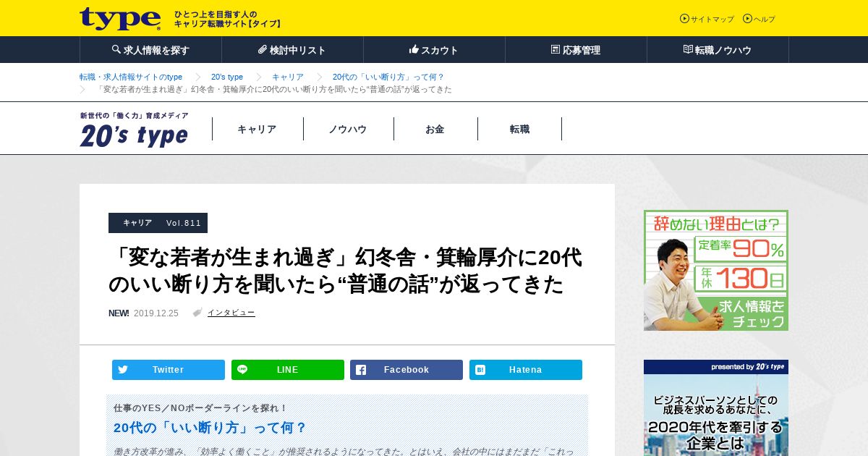The height and width of the screenshot is (456, 868).
Task: Open 転職ノウハウ menu item
Action: click(x=718, y=50)
